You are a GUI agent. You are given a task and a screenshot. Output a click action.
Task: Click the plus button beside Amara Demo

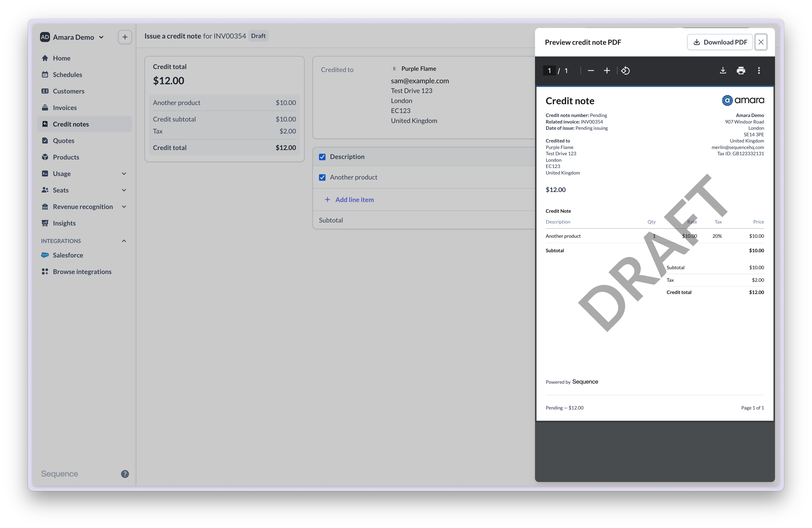coord(125,37)
